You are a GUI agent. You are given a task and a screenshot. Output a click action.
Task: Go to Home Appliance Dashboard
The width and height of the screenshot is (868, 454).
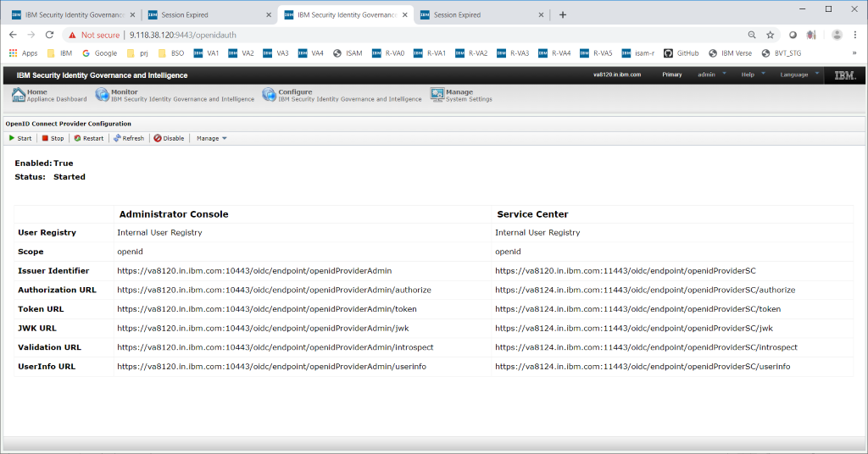click(49, 95)
